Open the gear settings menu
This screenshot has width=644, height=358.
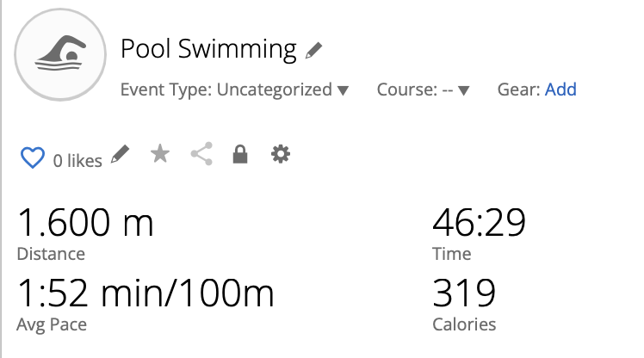(x=281, y=154)
